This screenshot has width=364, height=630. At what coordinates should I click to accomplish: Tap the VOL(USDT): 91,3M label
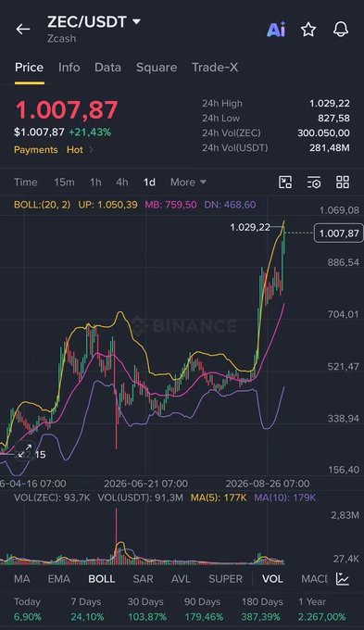pos(140,498)
